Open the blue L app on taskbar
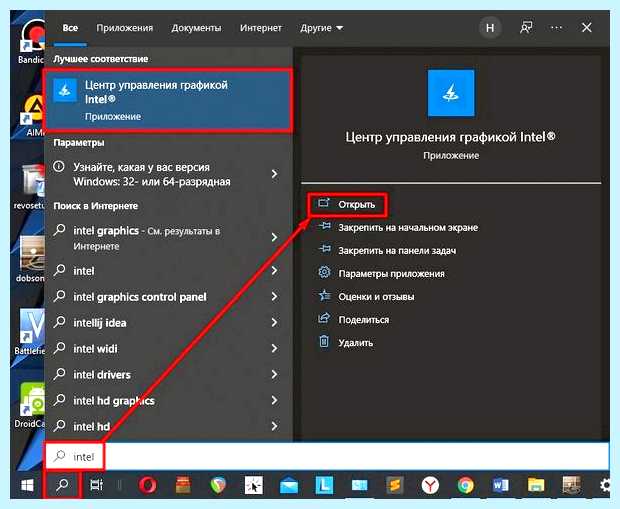This screenshot has width=620, height=509. (324, 485)
